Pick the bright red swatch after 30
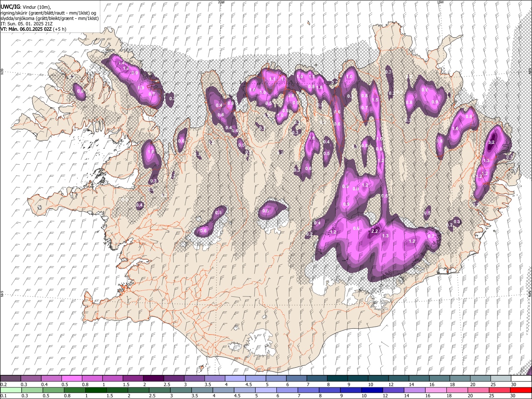 coord(521,390)
